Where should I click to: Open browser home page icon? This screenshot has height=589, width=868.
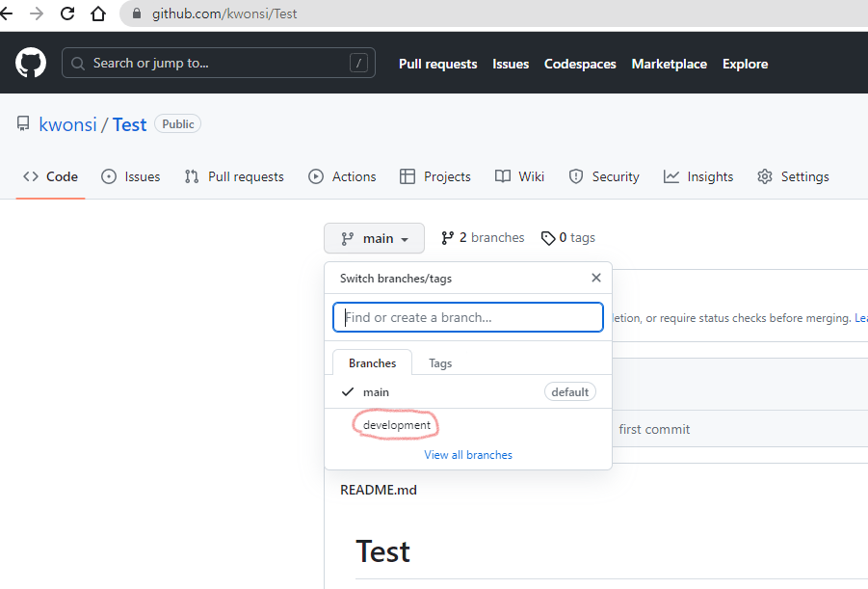98,13
